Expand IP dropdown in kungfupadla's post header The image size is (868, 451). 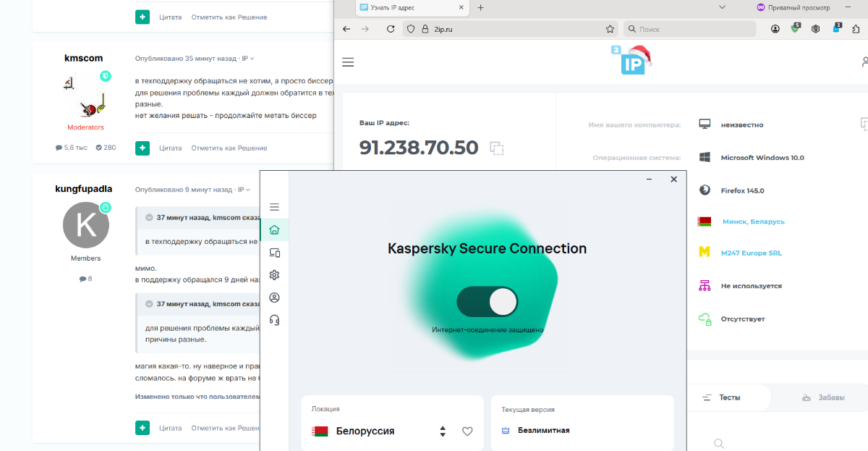[244, 190]
